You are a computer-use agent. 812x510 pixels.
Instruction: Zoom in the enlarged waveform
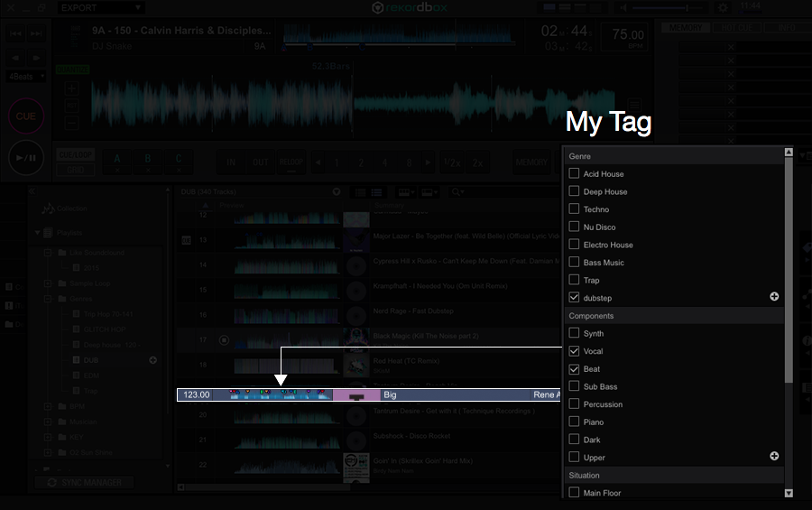point(71,88)
